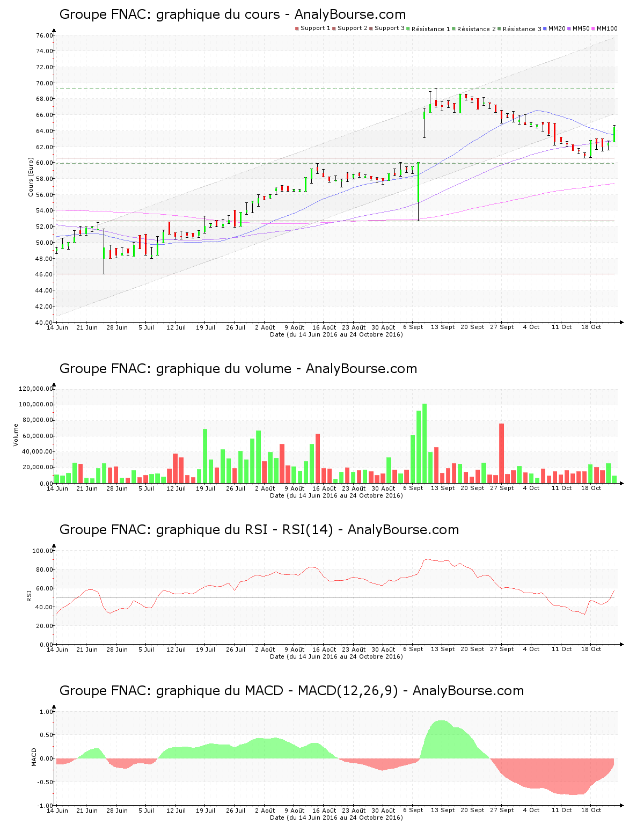
Task: Click the tallest green volume bar
Action: [425, 443]
